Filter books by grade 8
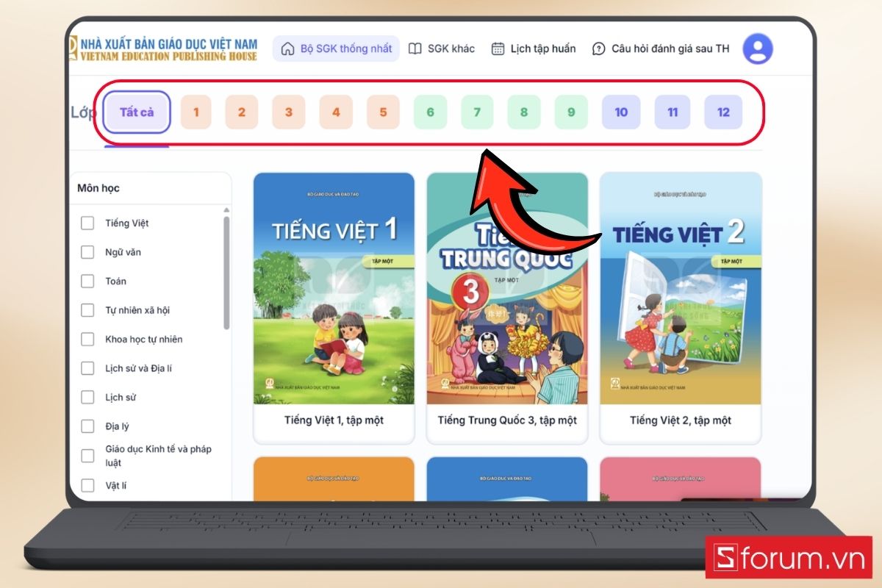This screenshot has height=588, width=882. [524, 112]
